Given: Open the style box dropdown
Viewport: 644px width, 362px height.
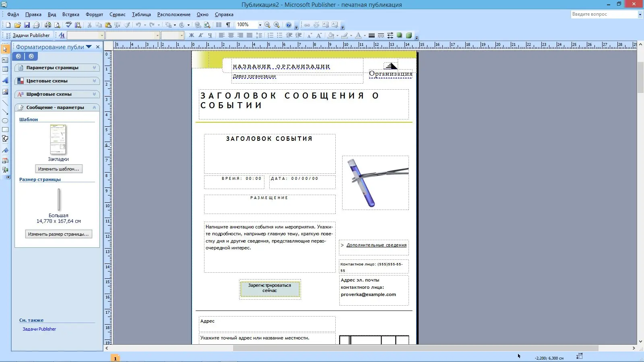Looking at the screenshot, I should pyautogui.click(x=102, y=35).
